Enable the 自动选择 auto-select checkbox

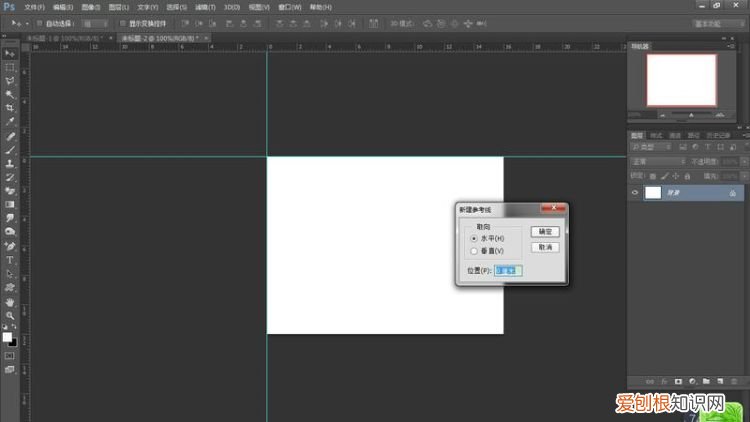[38, 22]
